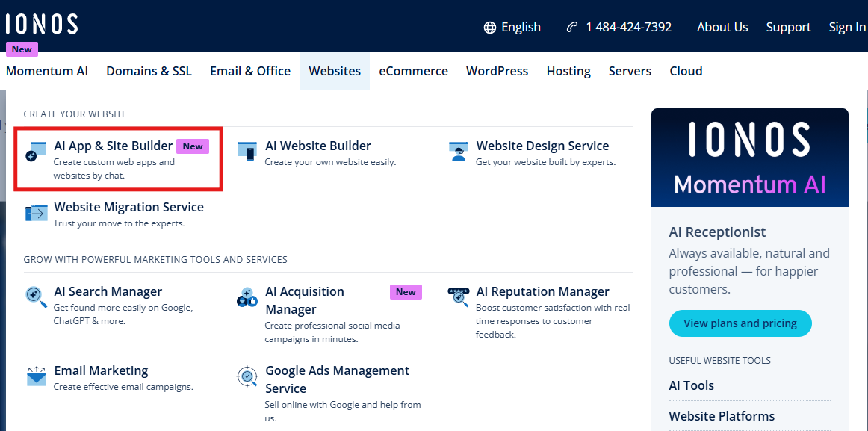Click the IONOS Momentum AI banner image
This screenshot has width=868, height=431.
point(749,158)
